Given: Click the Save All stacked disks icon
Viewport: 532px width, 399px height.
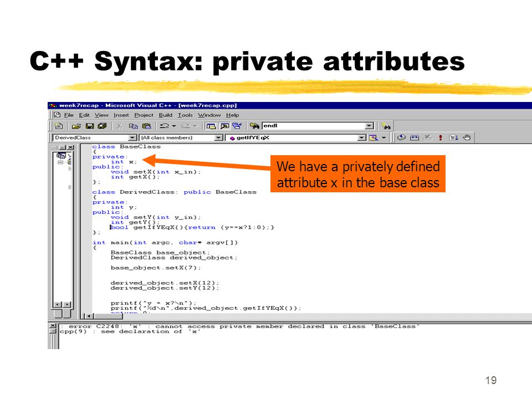Looking at the screenshot, I should [x=102, y=126].
